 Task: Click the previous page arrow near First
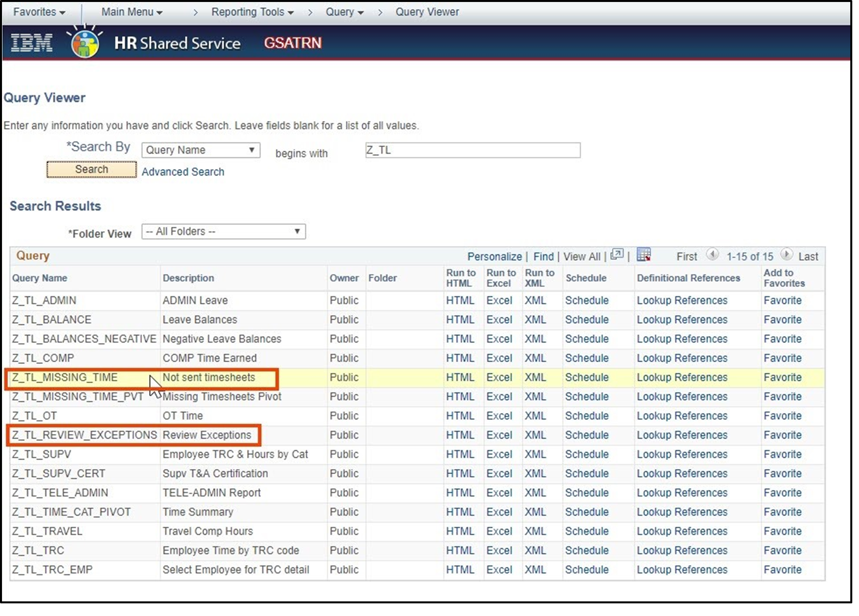click(713, 255)
